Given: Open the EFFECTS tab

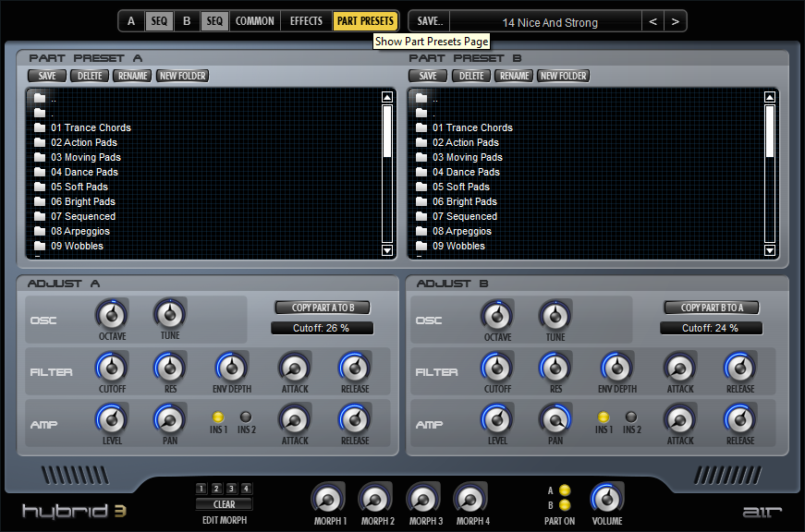Looking at the screenshot, I should point(306,21).
